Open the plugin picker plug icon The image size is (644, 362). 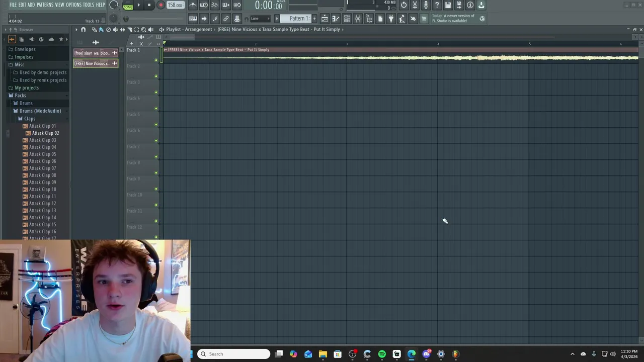point(391,19)
